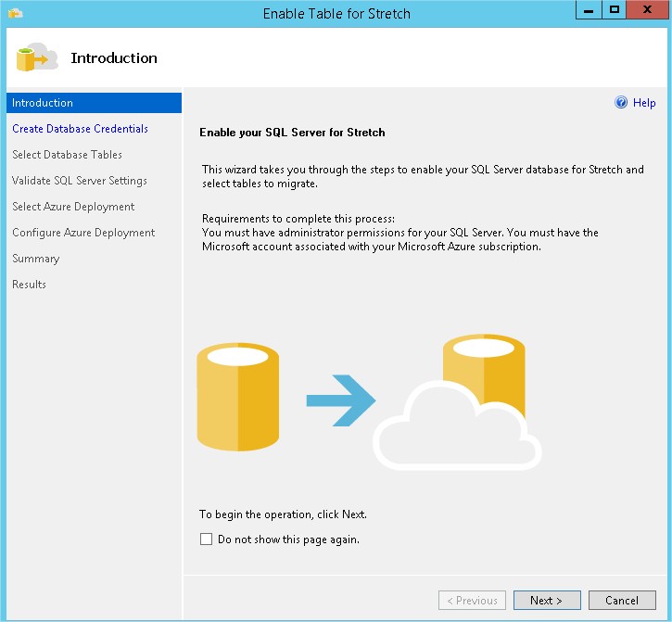This screenshot has height=622, width=672.
Task: Jump to the Summary step
Action: click(x=36, y=259)
